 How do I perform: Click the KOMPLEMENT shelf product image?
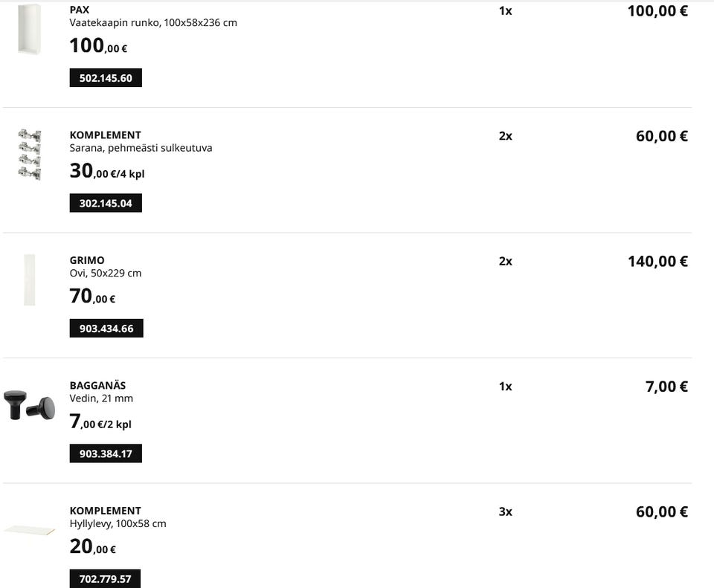click(x=30, y=530)
